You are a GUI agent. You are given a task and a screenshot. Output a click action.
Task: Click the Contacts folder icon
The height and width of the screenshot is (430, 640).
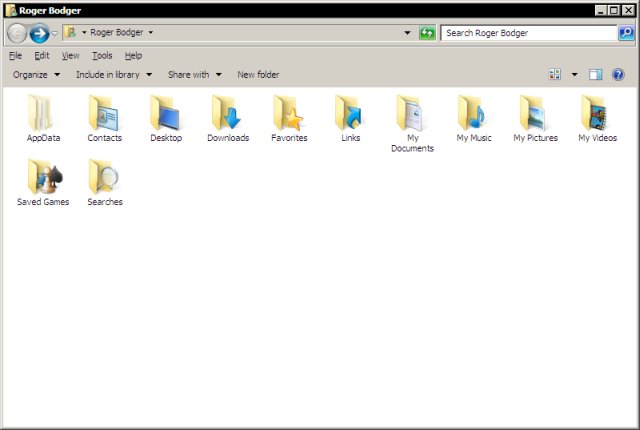pos(104,114)
